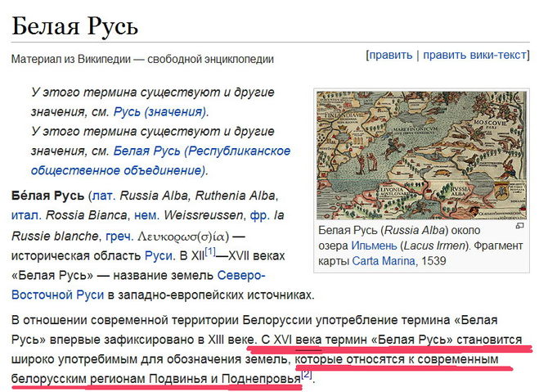
Task: Click the 'нем.' language link
Action: (x=145, y=215)
